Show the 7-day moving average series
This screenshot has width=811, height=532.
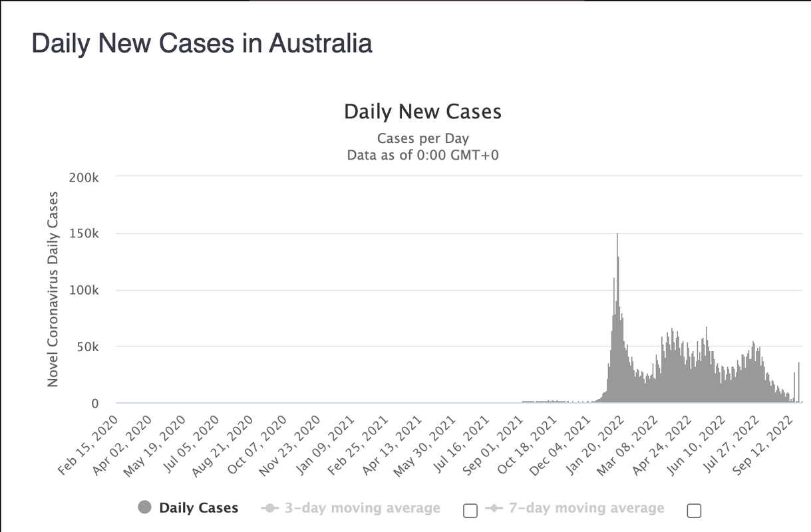pyautogui.click(x=586, y=508)
